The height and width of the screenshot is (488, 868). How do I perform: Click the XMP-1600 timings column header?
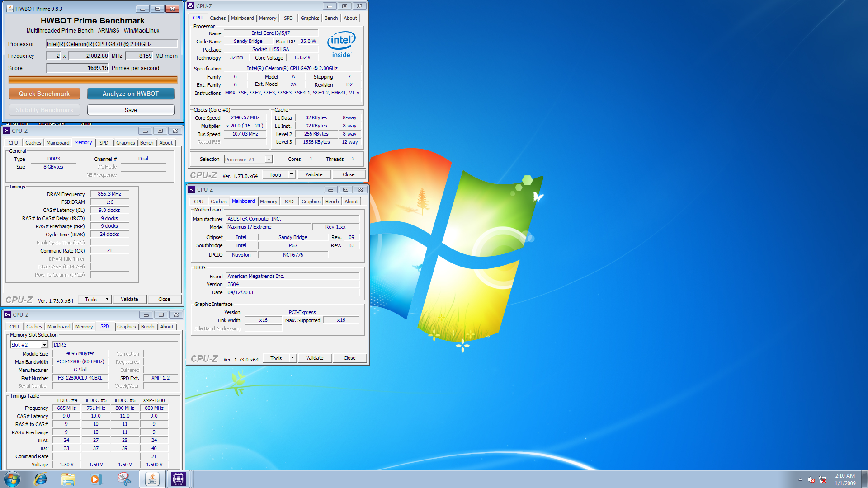[154, 400]
